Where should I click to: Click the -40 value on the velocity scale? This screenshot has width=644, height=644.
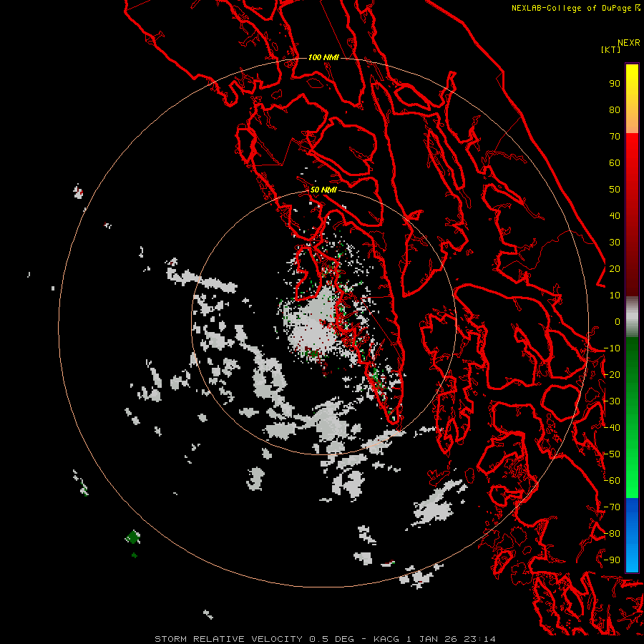612,428
